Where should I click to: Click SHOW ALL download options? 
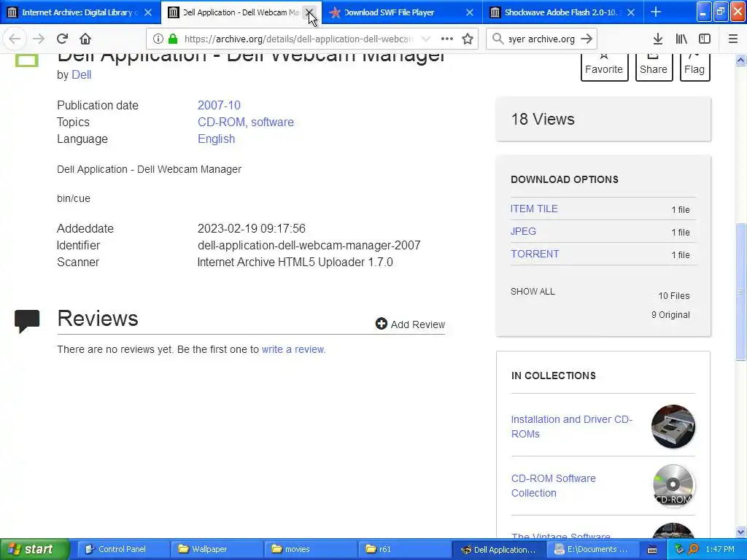(x=533, y=292)
